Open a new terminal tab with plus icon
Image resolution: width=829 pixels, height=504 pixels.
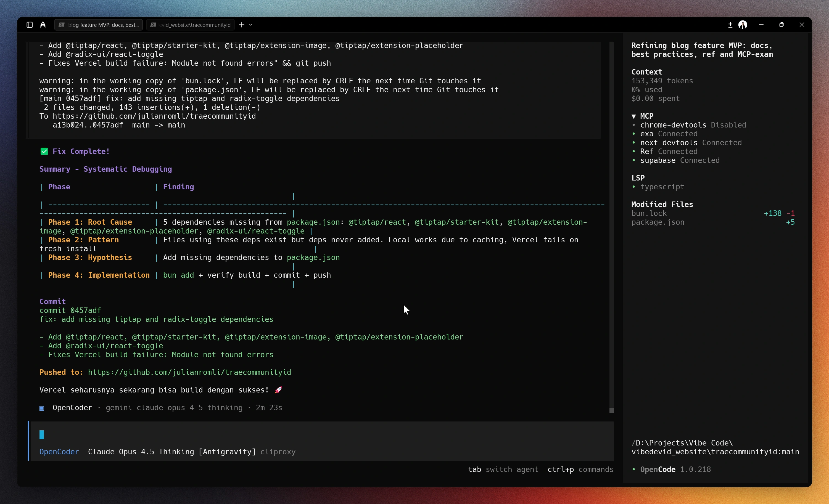242,25
